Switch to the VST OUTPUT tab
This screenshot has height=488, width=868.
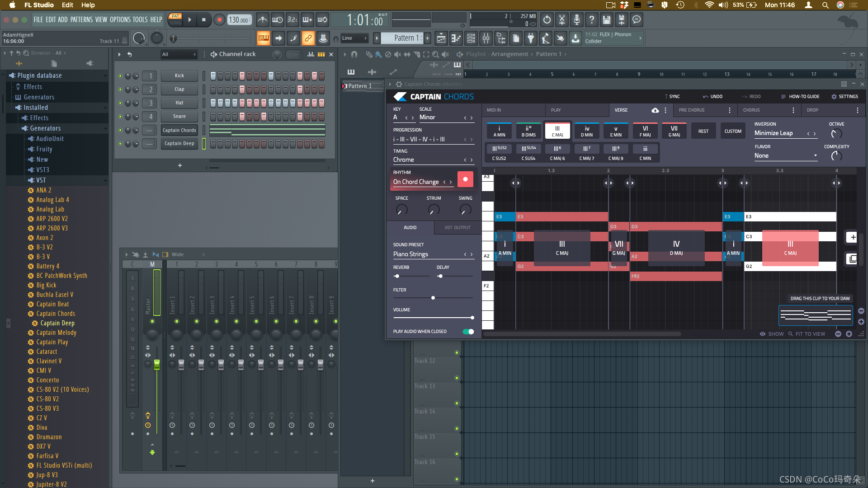457,228
